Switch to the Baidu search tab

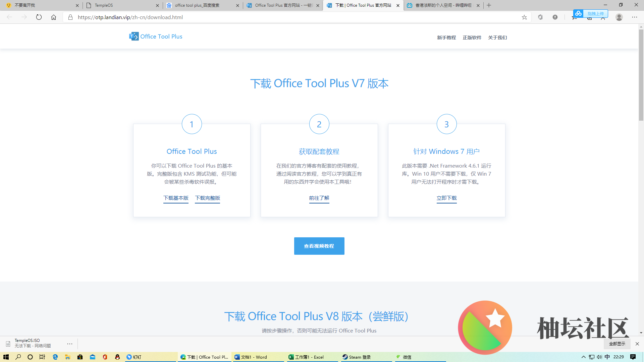203,5
